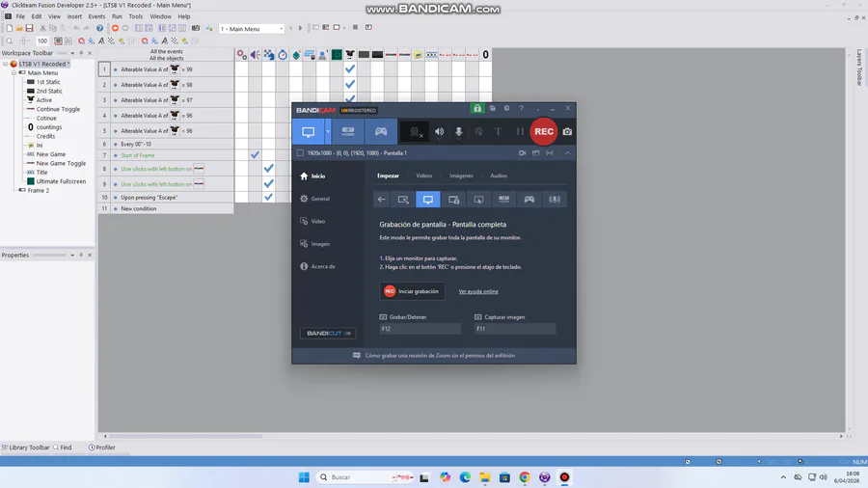Choose around-mouse recording mode icon

click(478, 200)
